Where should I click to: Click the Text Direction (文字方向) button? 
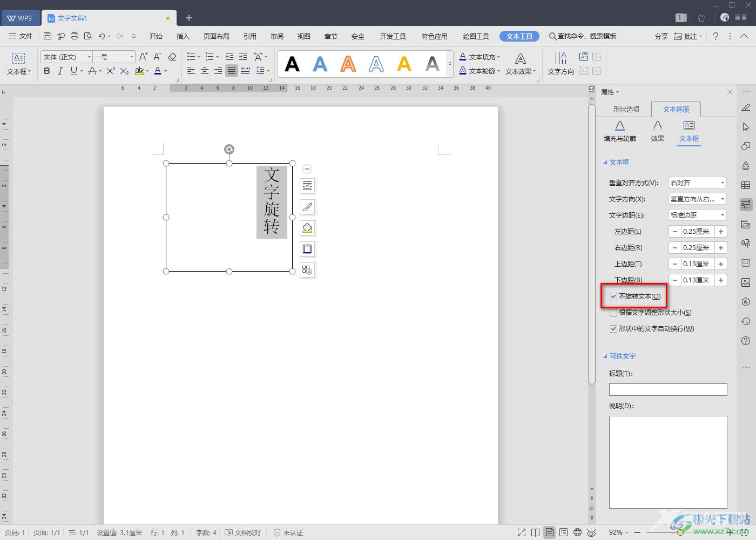pyautogui.click(x=561, y=64)
